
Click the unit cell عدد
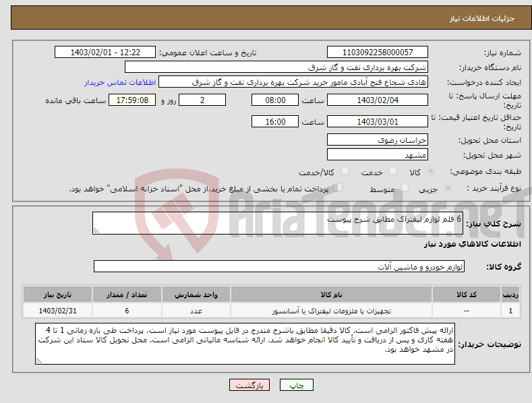pyautogui.click(x=196, y=311)
